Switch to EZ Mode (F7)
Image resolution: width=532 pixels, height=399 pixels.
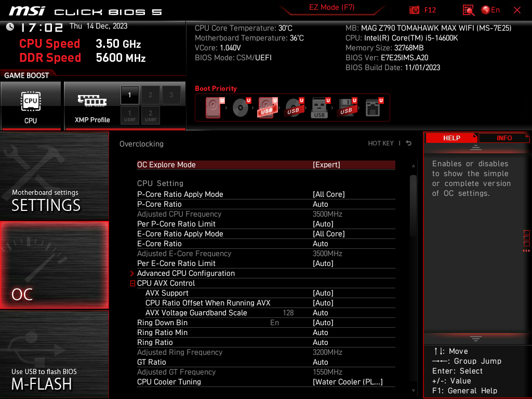332,7
